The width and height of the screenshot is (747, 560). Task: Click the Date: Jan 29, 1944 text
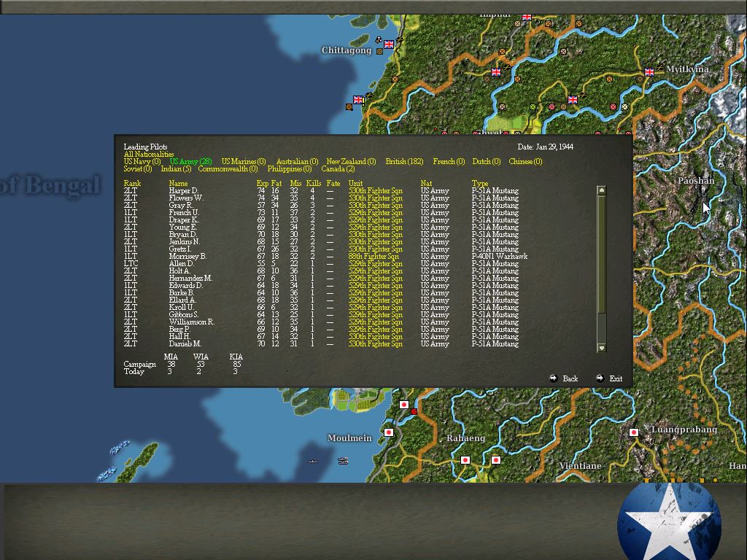click(546, 147)
